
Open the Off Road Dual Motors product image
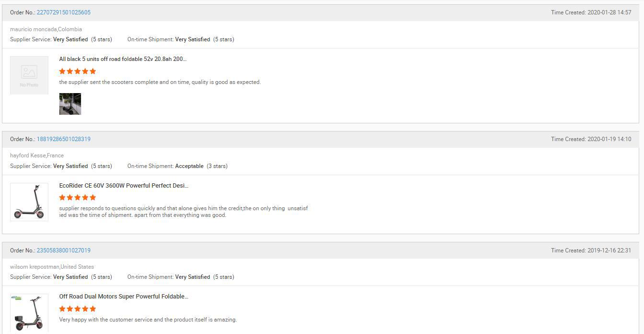click(29, 313)
